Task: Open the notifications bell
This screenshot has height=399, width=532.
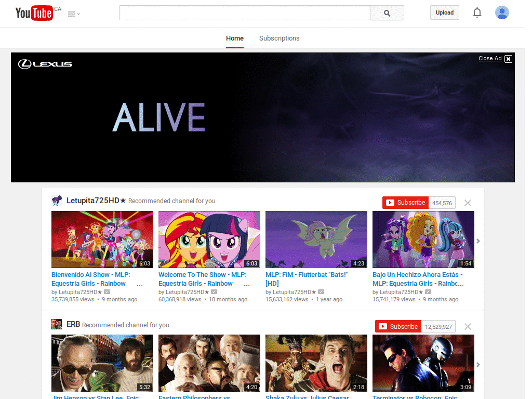Action: click(477, 12)
